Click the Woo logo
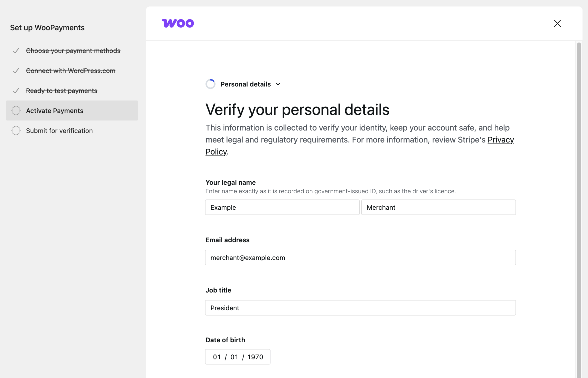This screenshot has width=588, height=378. (178, 23)
